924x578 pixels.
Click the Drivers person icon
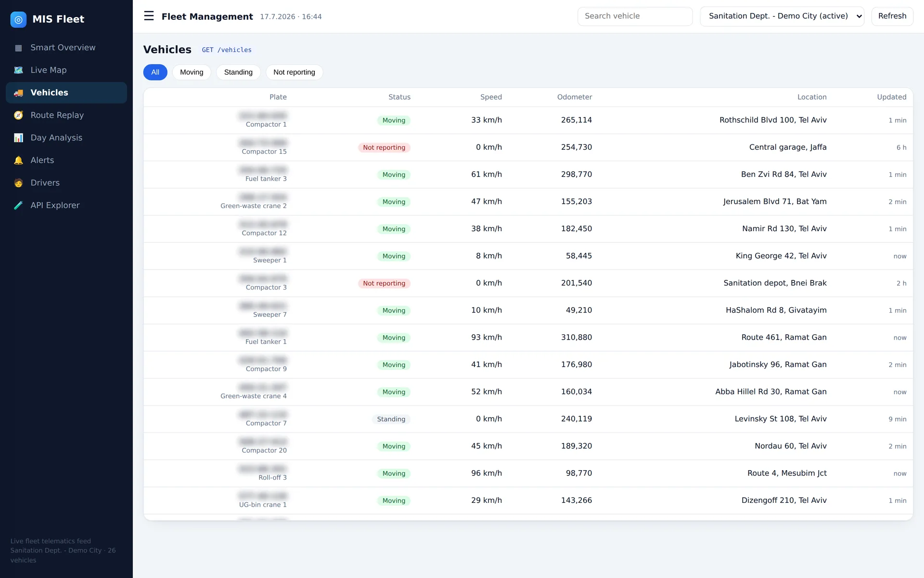tap(18, 183)
